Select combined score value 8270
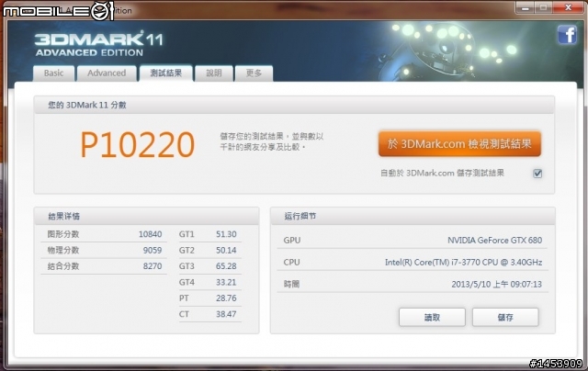The height and width of the screenshot is (371, 588). pos(153,266)
